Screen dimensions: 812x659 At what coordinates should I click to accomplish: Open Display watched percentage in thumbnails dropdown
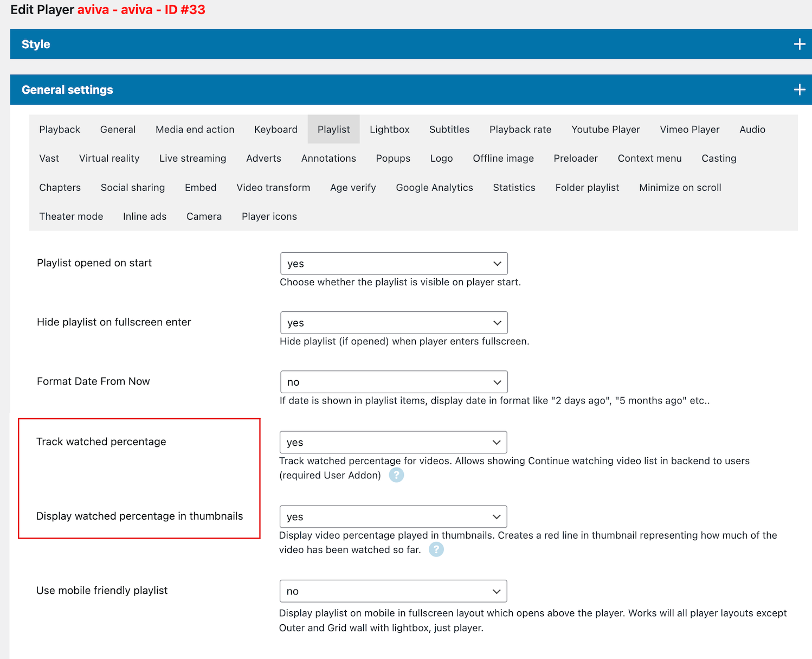pyautogui.click(x=393, y=517)
